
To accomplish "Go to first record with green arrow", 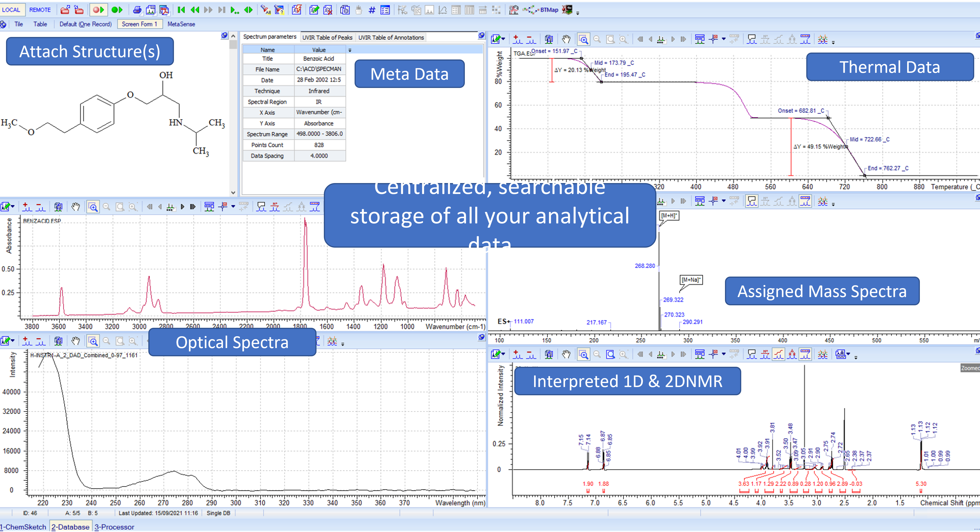I will [182, 10].
